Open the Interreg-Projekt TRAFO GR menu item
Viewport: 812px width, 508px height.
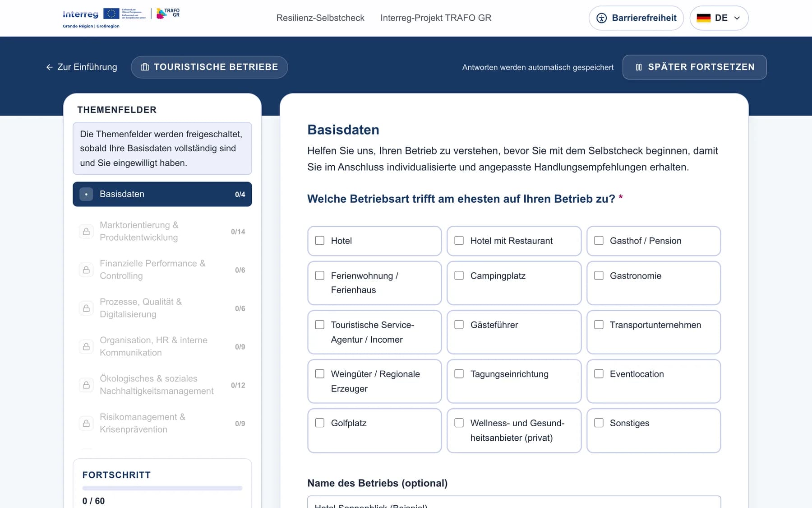tap(436, 18)
